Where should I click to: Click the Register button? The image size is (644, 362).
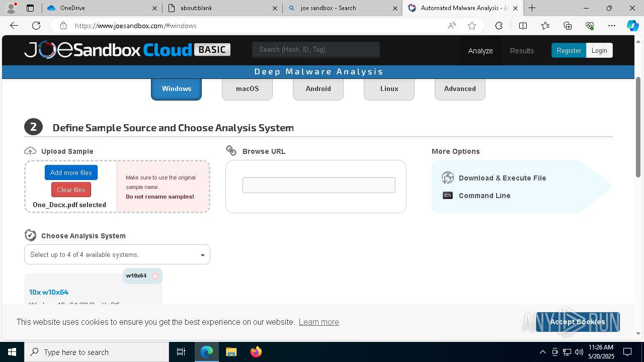point(569,50)
